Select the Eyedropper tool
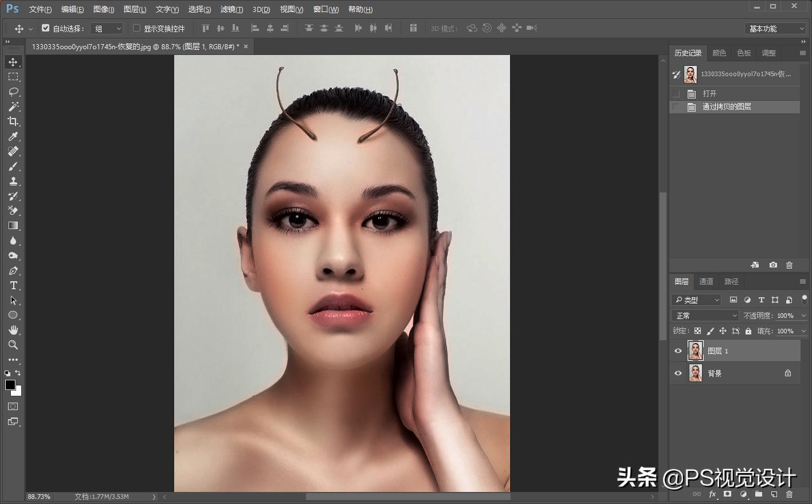Image resolution: width=812 pixels, height=504 pixels. pyautogui.click(x=13, y=136)
